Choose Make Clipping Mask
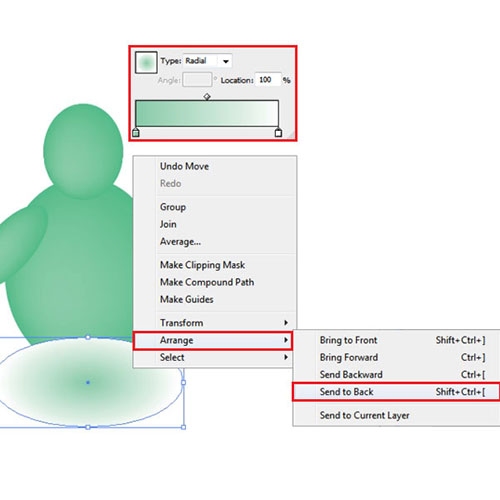This screenshot has width=500, height=500. pyautogui.click(x=202, y=265)
